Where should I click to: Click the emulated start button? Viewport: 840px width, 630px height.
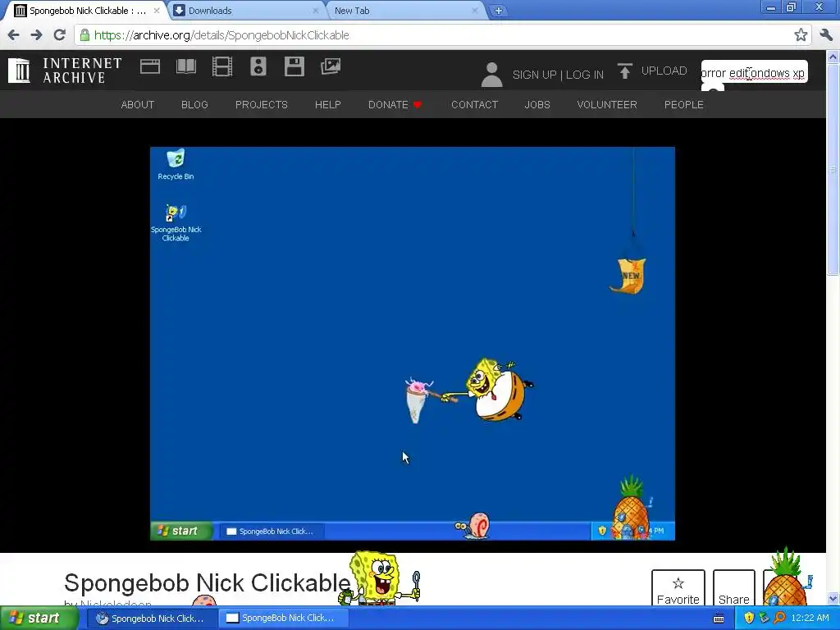(180, 531)
